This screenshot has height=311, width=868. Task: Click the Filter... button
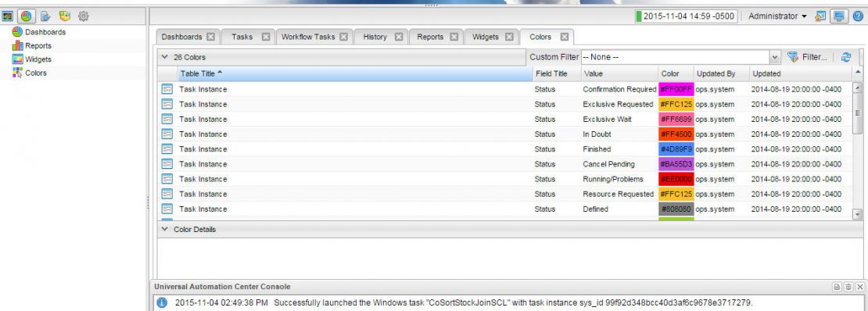pos(807,57)
